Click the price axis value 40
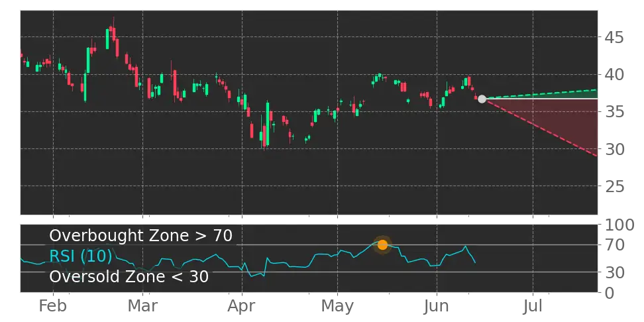Image resolution: width=644 pixels, height=322 pixels. (614, 75)
